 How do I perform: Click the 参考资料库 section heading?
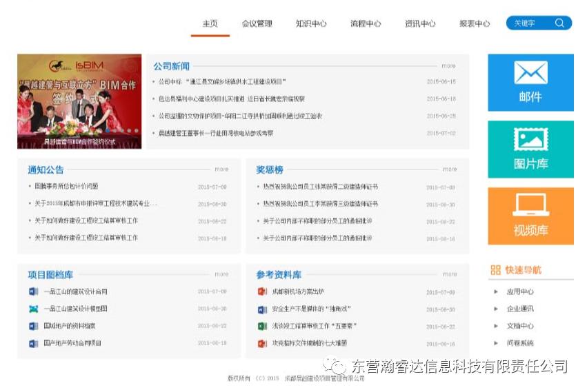[x=279, y=275]
